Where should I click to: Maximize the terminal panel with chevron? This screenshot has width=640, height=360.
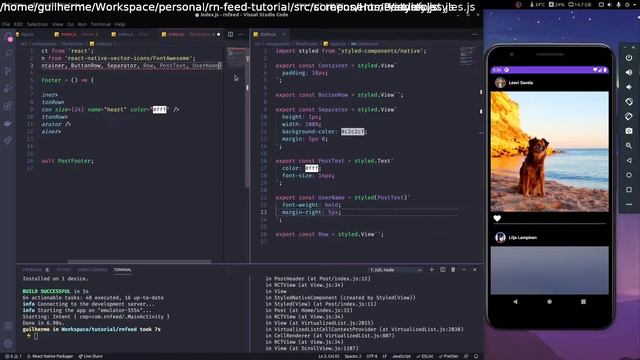pyautogui.click(x=464, y=269)
